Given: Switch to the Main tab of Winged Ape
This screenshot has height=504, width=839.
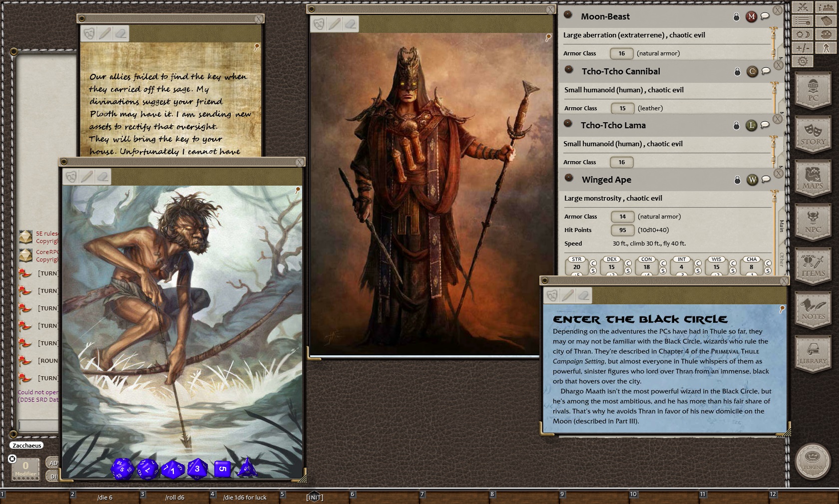Looking at the screenshot, I should (x=782, y=226).
